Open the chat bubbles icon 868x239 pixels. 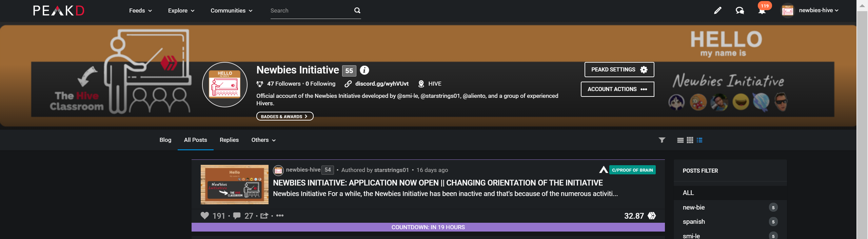tap(739, 10)
